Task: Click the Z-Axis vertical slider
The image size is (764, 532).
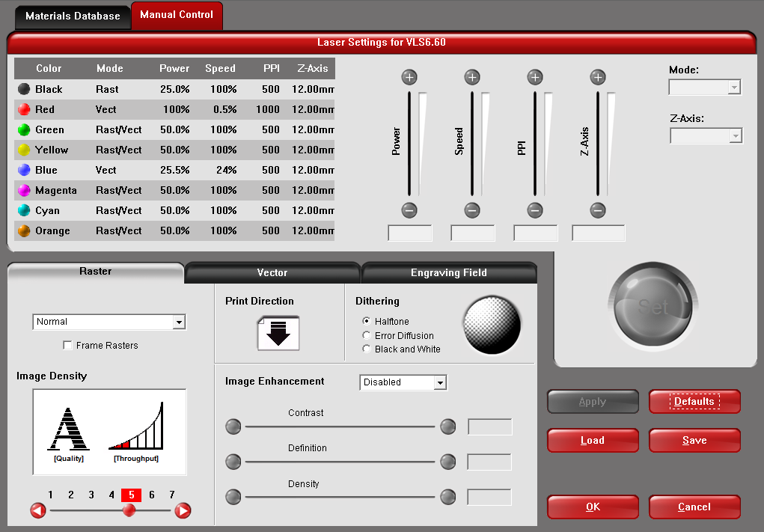Action: pyautogui.click(x=598, y=144)
